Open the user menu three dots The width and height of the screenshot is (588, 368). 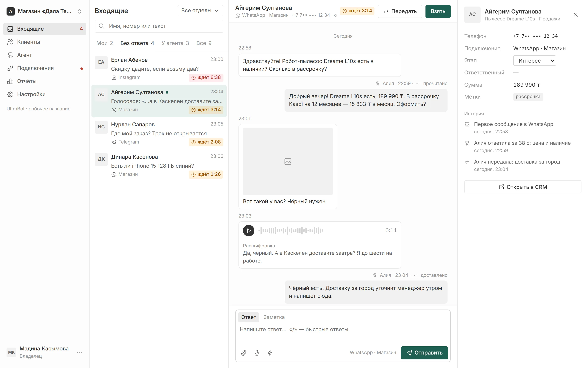[79, 352]
